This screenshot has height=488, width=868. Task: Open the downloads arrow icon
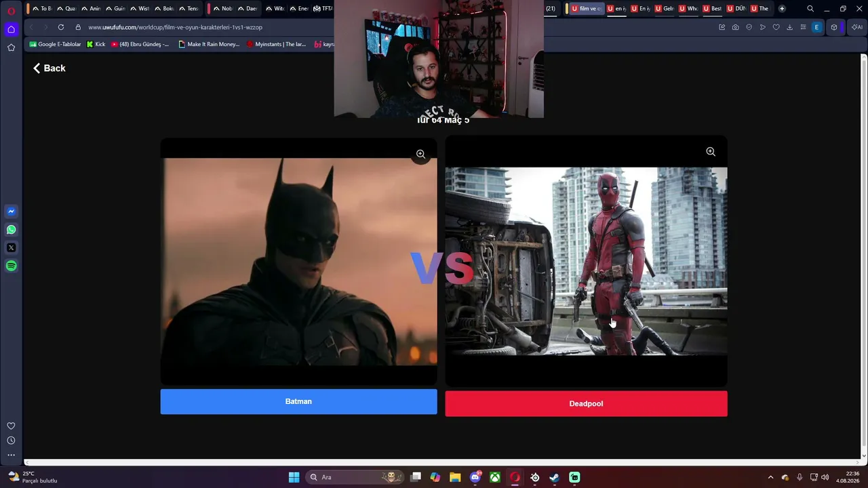[789, 27]
